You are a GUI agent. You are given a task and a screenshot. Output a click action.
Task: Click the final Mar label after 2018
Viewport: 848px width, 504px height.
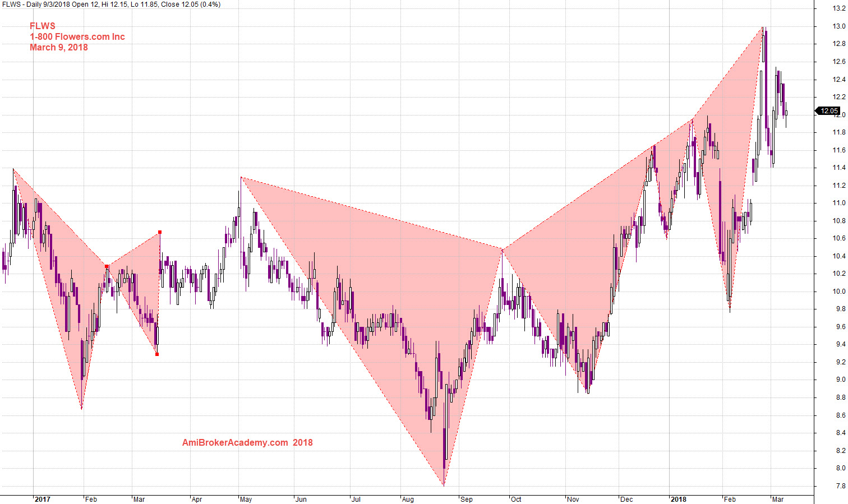pyautogui.click(x=778, y=500)
